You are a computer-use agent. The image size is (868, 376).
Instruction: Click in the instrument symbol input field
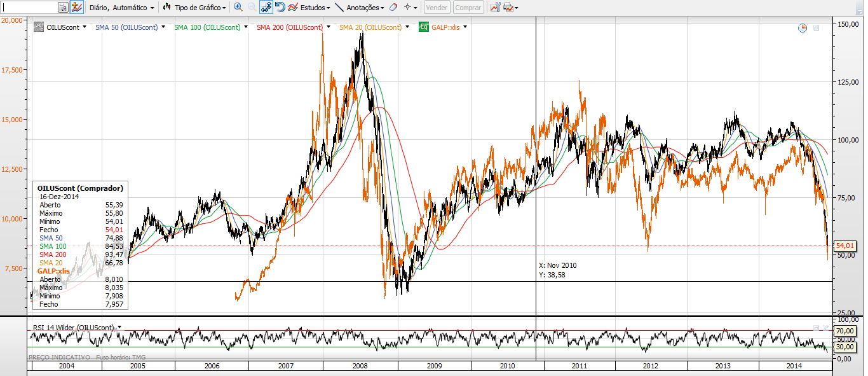(x=29, y=8)
